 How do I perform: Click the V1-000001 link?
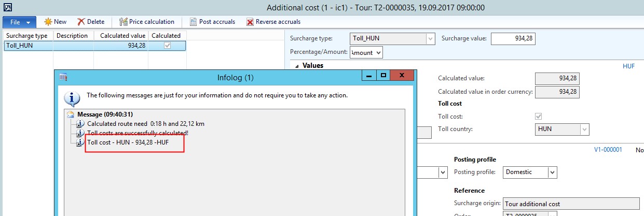tap(608, 149)
